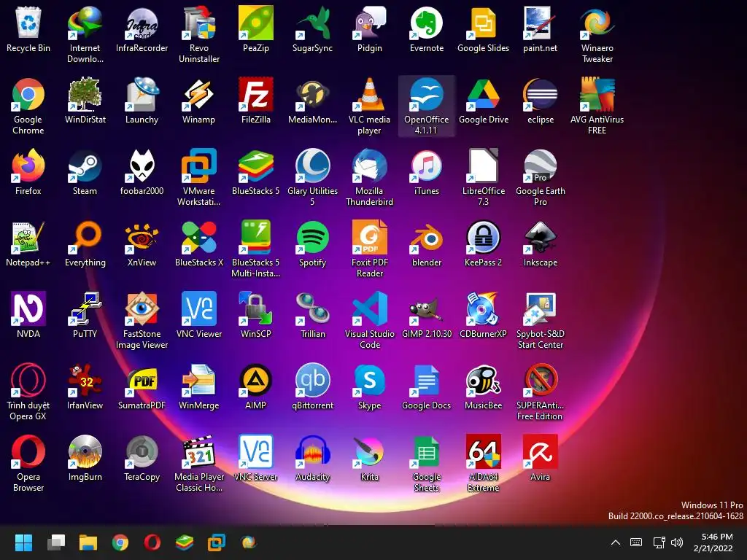This screenshot has height=560, width=747.
Task: Click the VMware Workstation shortcut
Action: (x=199, y=167)
